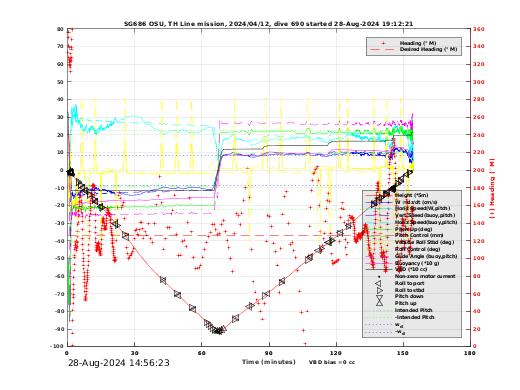Screen dimensions: 520x390
Task: Select the Buoyancy (*10 g) legend entry
Action: (412, 263)
